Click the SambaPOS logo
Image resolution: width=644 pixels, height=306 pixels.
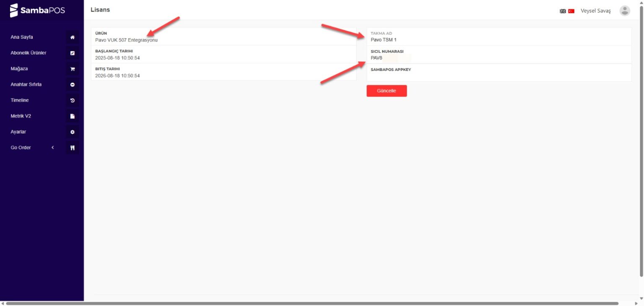37,10
